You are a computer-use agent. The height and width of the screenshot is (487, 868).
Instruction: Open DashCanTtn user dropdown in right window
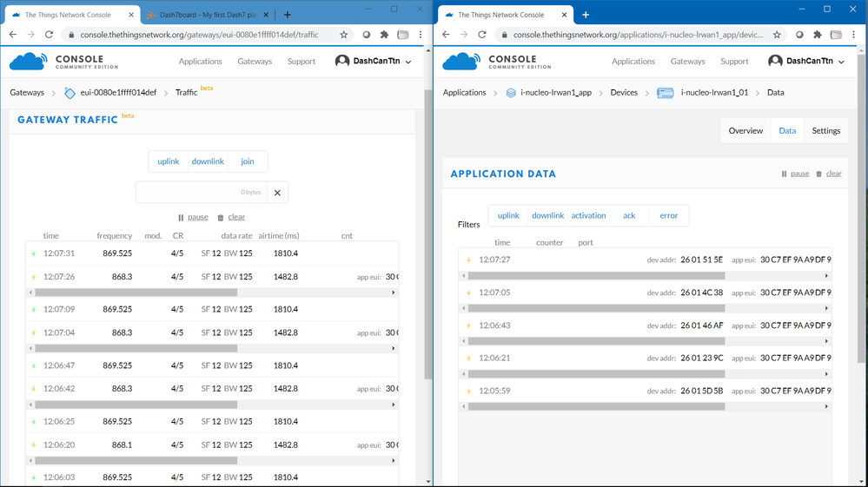pos(806,62)
